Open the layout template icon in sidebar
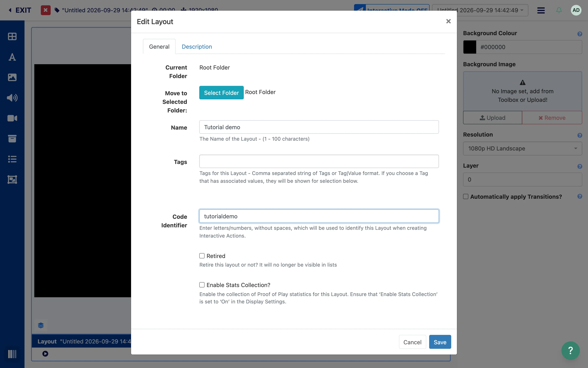 12,180
